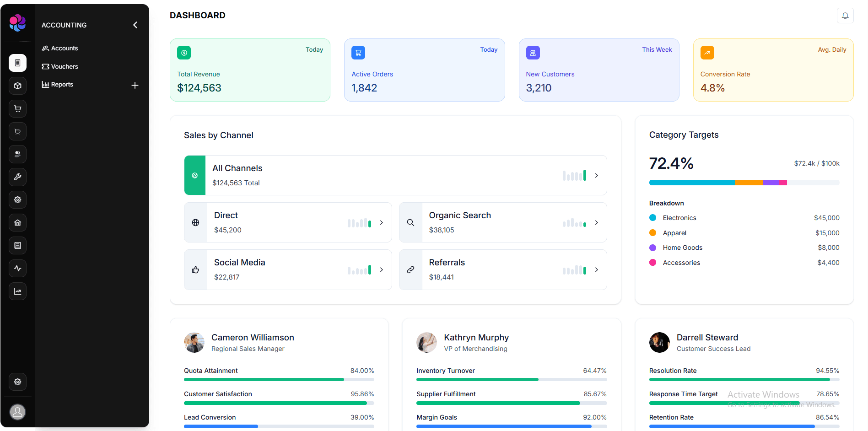Click the user profile avatar in sidebar
868x431 pixels.
click(x=17, y=412)
